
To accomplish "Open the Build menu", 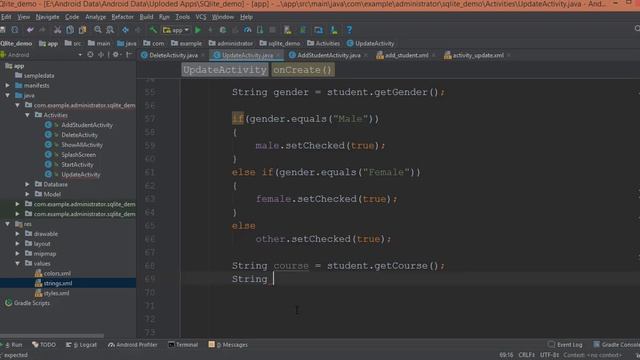I will pyautogui.click(x=146, y=17).
